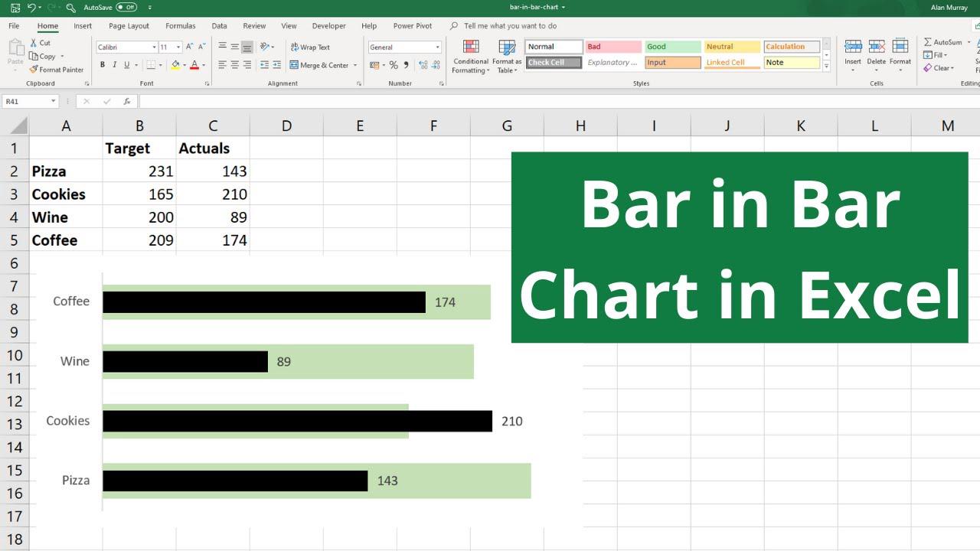
Task: Apply the Neutral cell style
Action: [x=732, y=47]
